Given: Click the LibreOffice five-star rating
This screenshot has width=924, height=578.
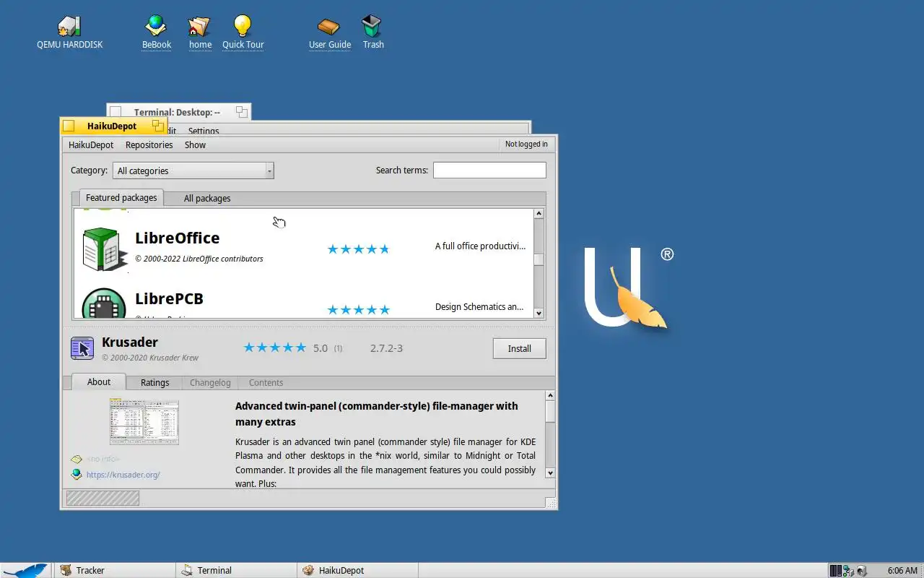Looking at the screenshot, I should (358, 249).
